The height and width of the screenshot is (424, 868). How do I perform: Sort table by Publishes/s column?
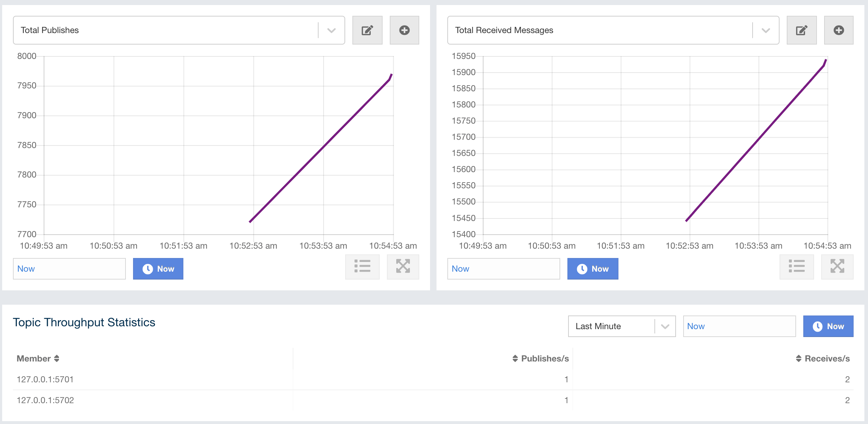540,359
